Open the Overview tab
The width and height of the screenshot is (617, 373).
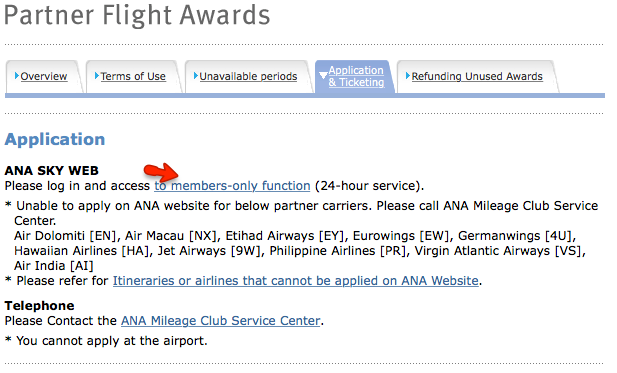(44, 76)
